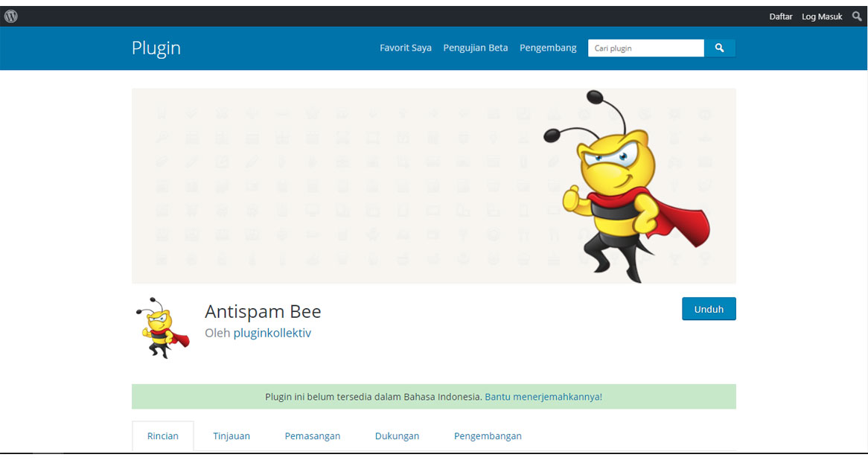Viewport: 868px width, 466px height.
Task: Click the blue magnifier search button
Action: click(x=719, y=48)
